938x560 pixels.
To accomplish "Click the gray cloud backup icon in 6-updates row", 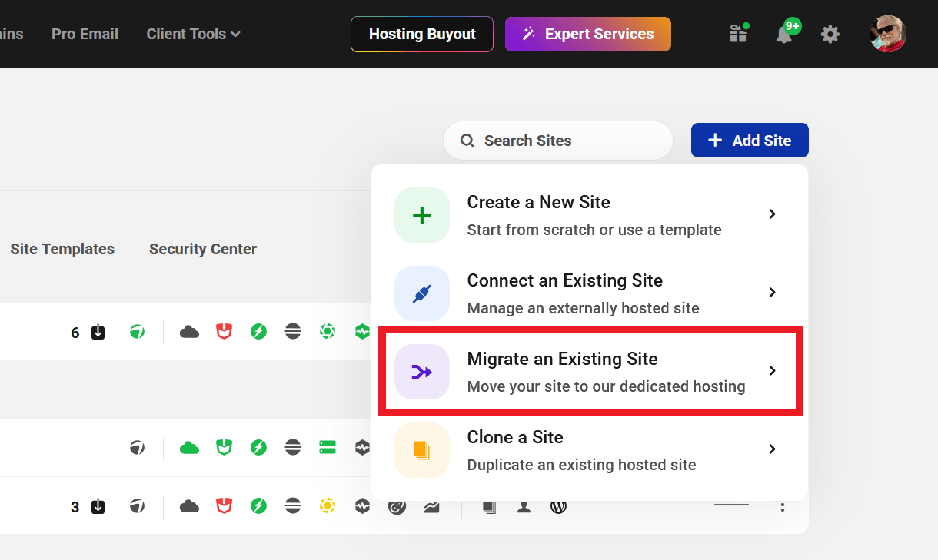I will (x=189, y=332).
